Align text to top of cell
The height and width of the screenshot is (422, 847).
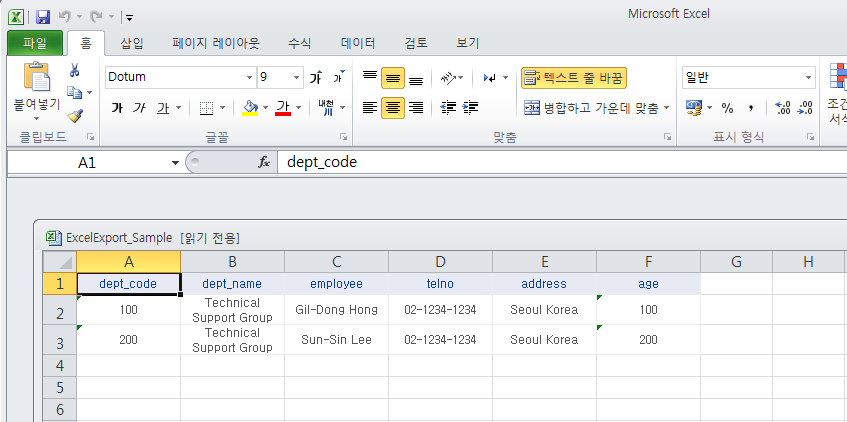tap(369, 78)
